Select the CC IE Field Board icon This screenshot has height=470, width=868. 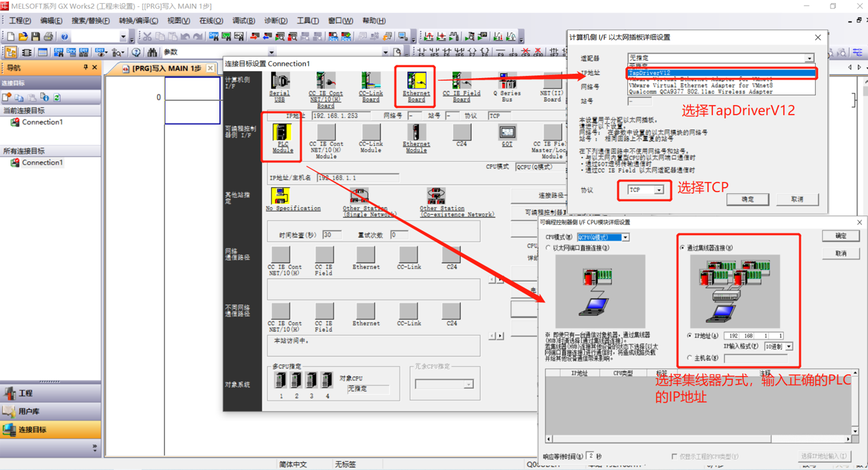click(x=461, y=82)
